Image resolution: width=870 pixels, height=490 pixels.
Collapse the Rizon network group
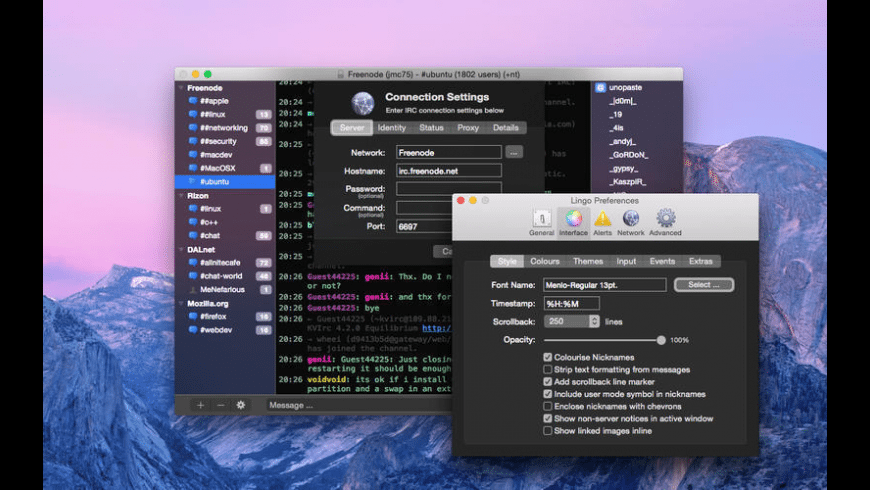pyautogui.click(x=181, y=195)
